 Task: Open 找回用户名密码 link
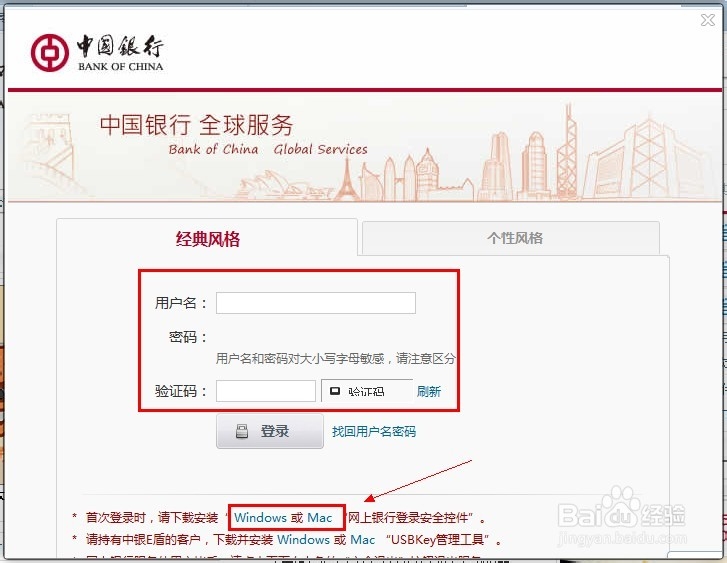pyautogui.click(x=374, y=432)
